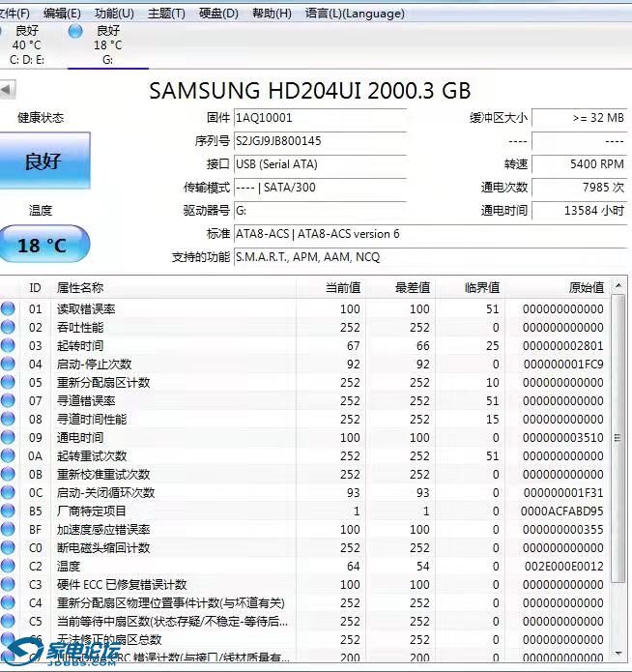Select the 加速度感应错误率 attribute name
The height and width of the screenshot is (672, 632).
[103, 530]
